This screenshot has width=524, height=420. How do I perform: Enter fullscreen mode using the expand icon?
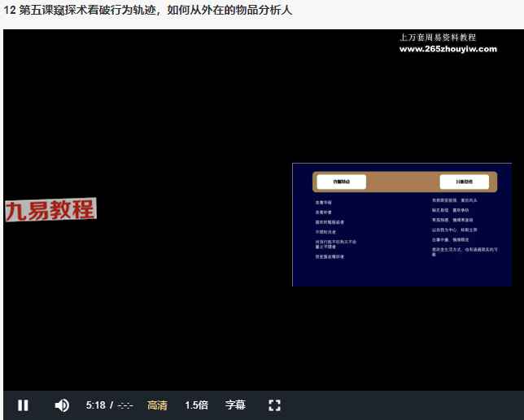point(274,405)
